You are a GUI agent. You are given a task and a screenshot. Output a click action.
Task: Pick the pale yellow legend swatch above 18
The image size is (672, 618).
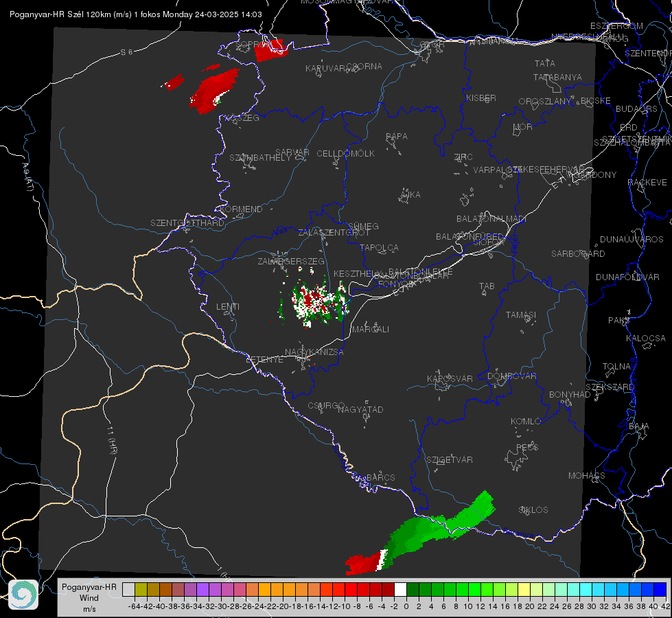[524, 590]
